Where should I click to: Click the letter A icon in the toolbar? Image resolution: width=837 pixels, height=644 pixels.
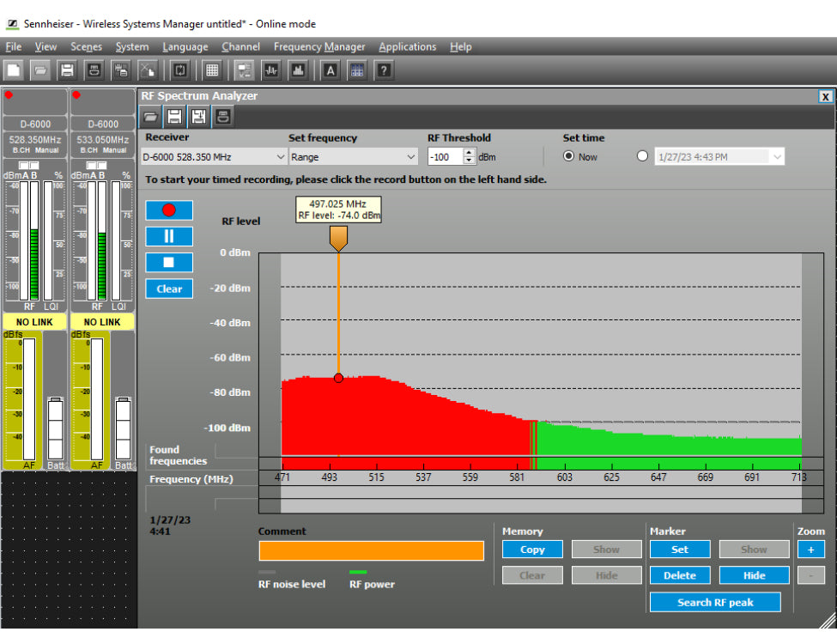(x=331, y=70)
